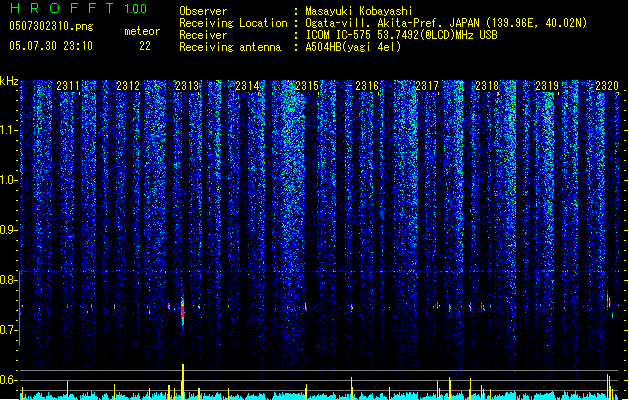Click the Receiver label
Viewport: 629px width, 400px height.
[203, 35]
